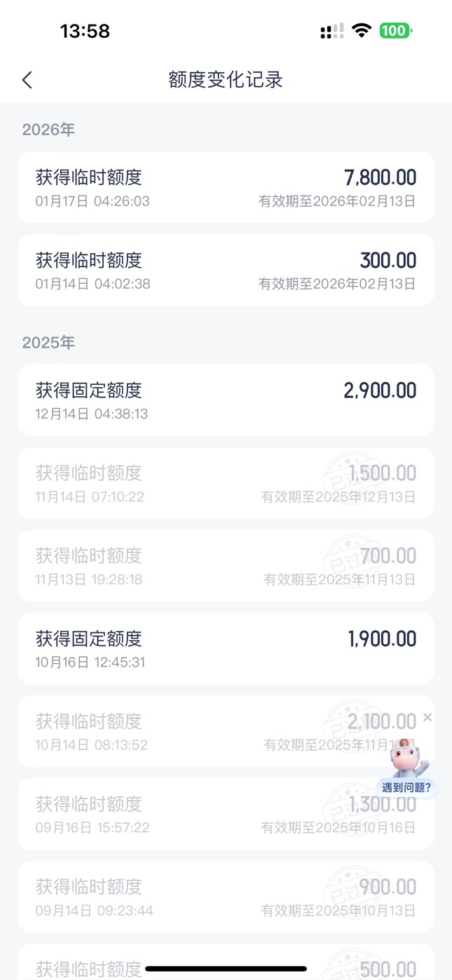The image size is (452, 980).
Task: Tap the home indicator bar
Action: (226, 969)
